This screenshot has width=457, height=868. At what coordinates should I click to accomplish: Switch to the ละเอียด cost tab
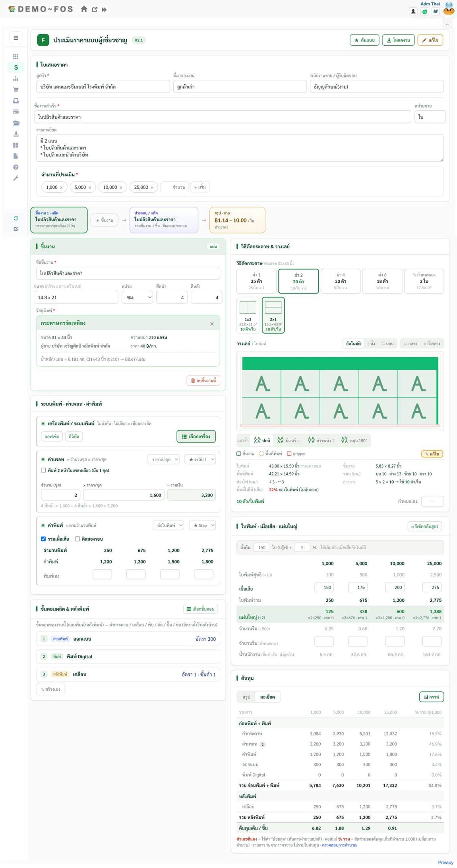[267, 697]
